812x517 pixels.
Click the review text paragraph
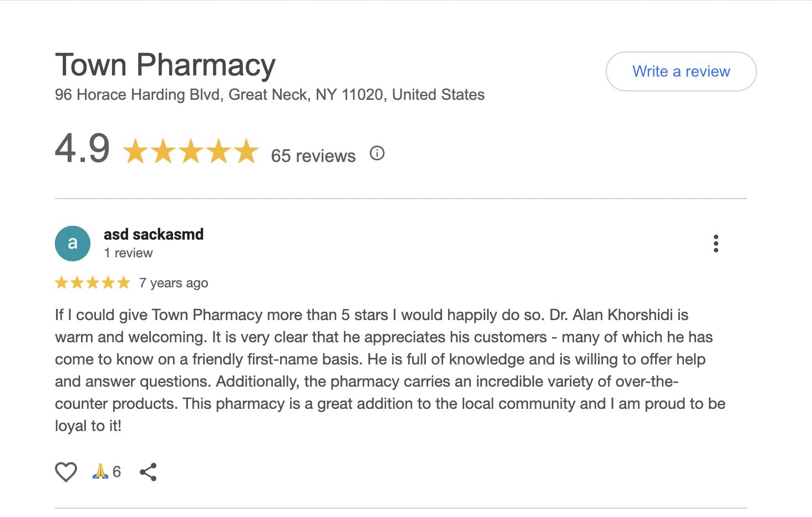pos(388,370)
